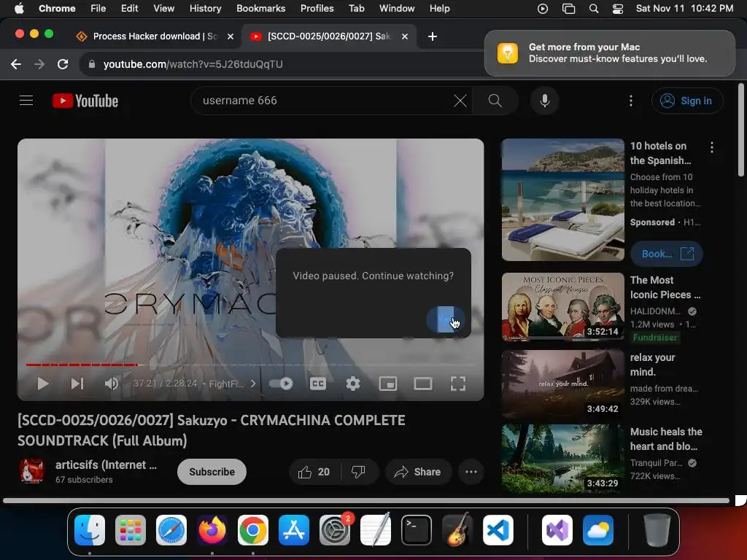Confirm continue watching in the paused dialog
This screenshot has height=560, width=747.
pyautogui.click(x=446, y=319)
